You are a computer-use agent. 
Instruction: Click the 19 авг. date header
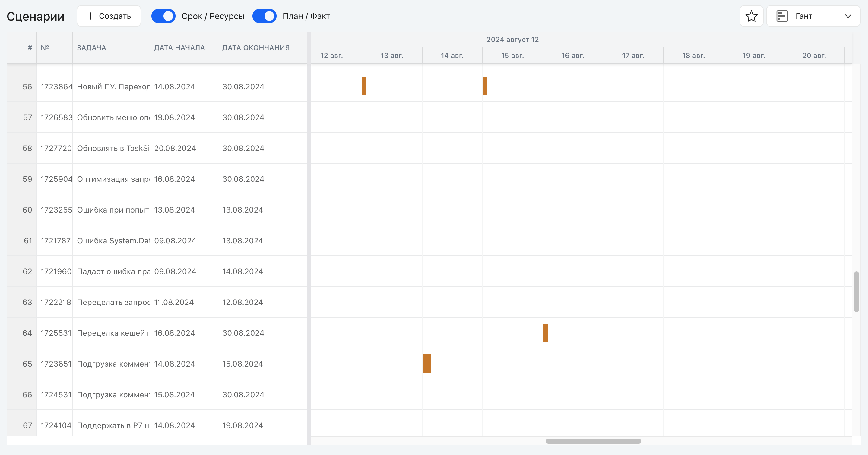coord(754,55)
